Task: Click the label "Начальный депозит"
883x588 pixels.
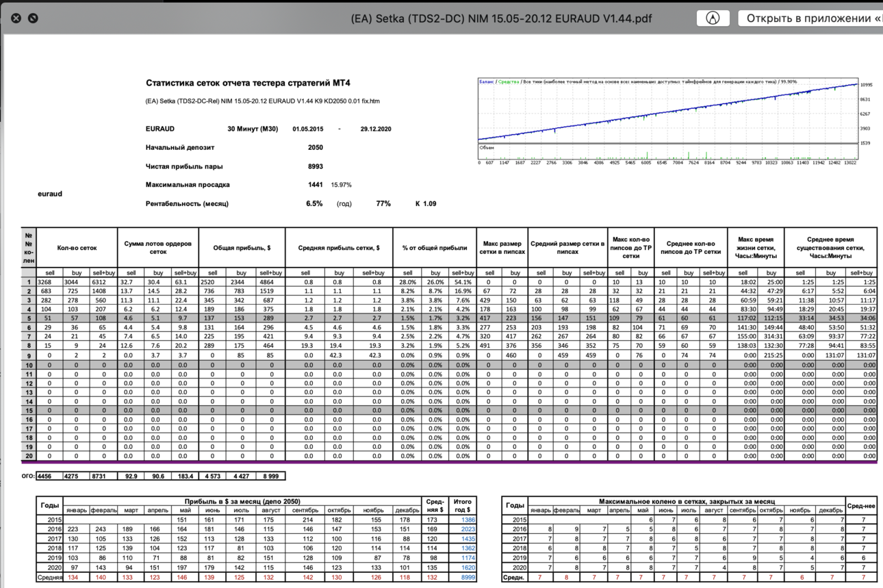Action: pos(180,147)
